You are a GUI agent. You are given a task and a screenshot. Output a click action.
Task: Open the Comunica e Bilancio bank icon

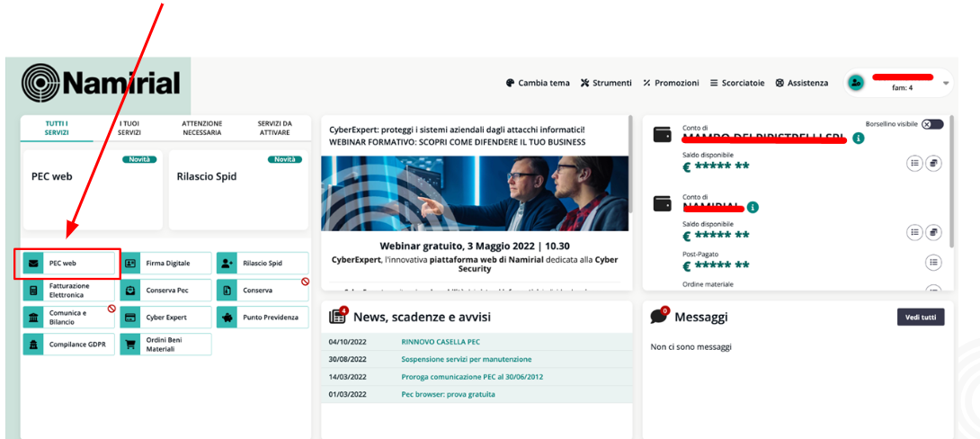pyautogui.click(x=34, y=317)
